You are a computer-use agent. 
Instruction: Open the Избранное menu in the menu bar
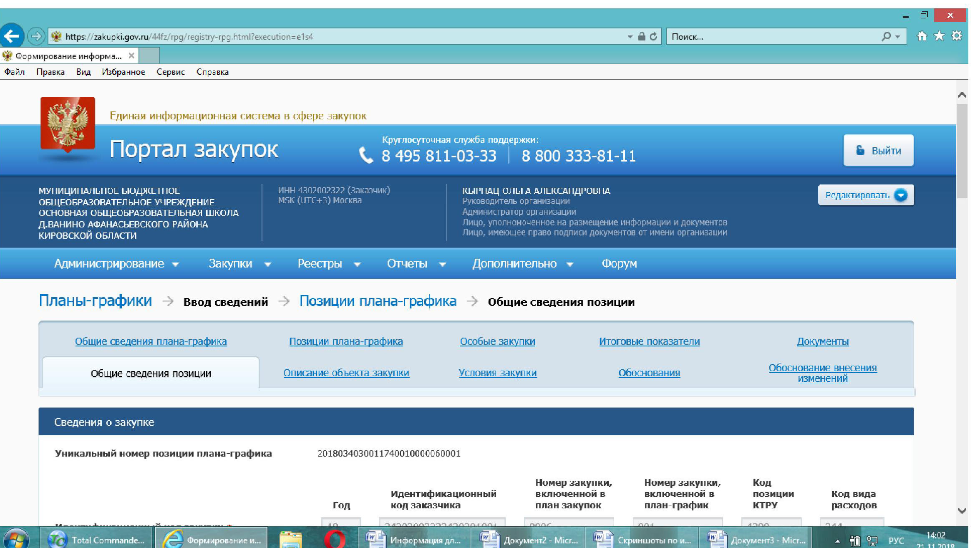point(123,72)
